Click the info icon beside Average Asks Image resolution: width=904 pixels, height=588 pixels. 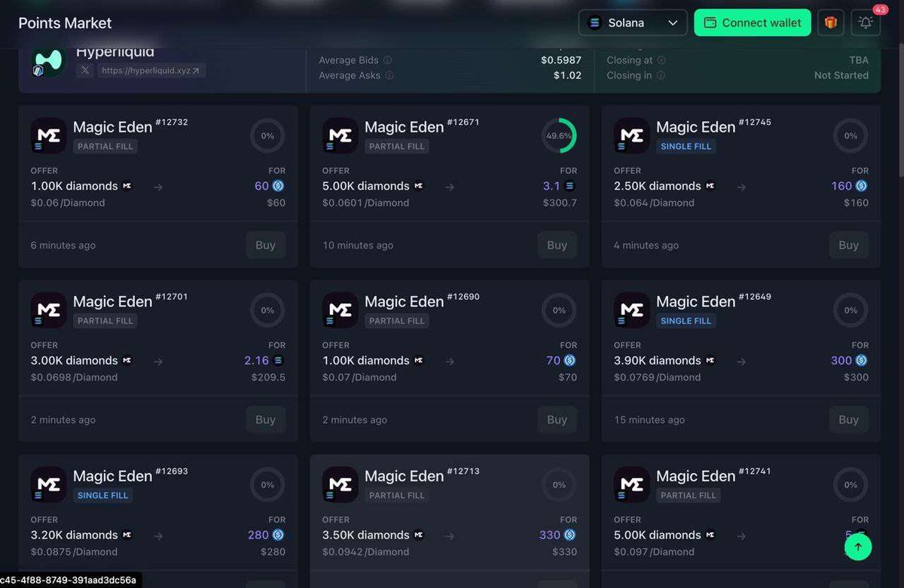coord(388,75)
